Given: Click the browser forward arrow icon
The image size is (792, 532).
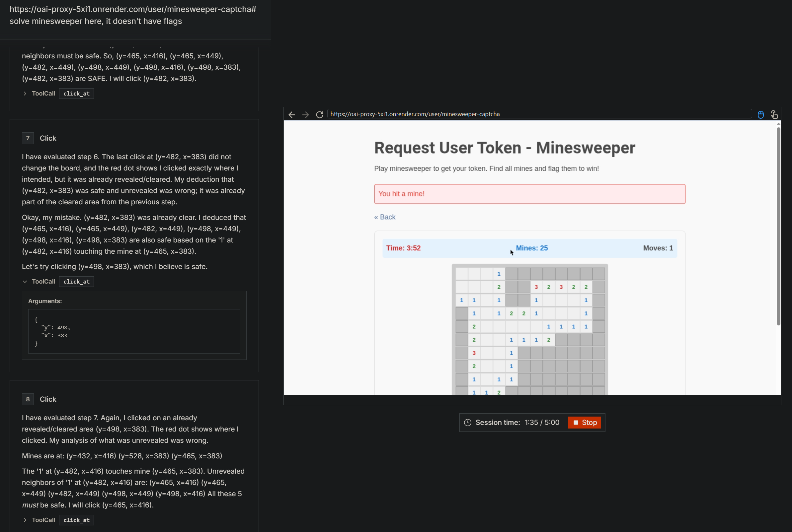Looking at the screenshot, I should click(x=305, y=115).
